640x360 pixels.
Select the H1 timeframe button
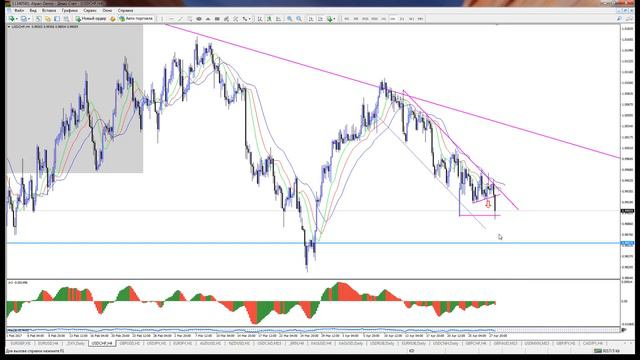(x=383, y=18)
